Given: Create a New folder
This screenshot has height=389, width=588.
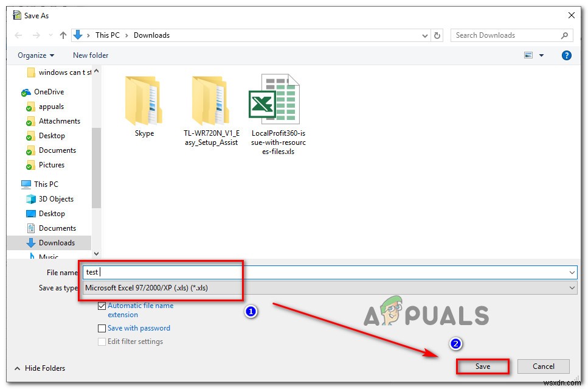Looking at the screenshot, I should [91, 55].
